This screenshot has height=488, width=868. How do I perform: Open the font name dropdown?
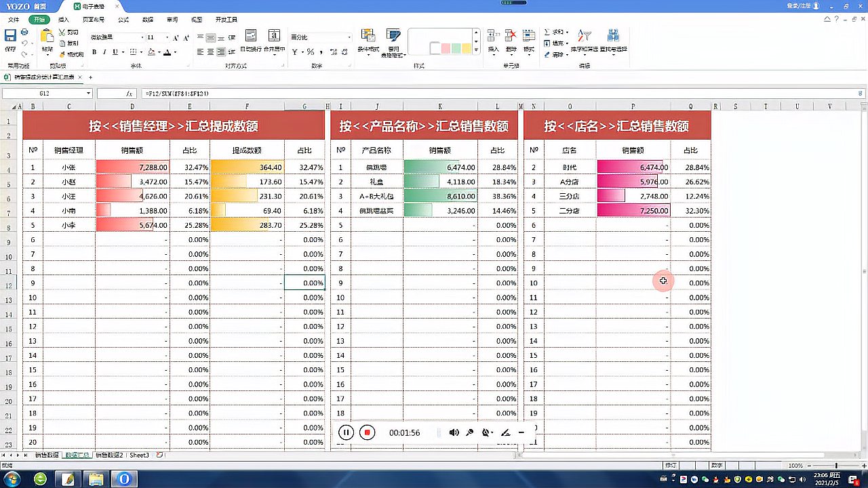click(x=142, y=37)
